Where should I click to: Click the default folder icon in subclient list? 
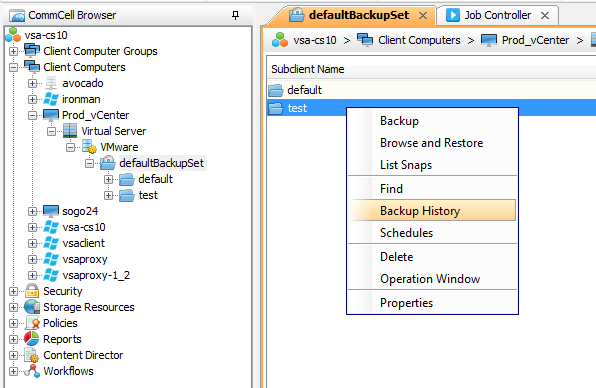[x=276, y=90]
